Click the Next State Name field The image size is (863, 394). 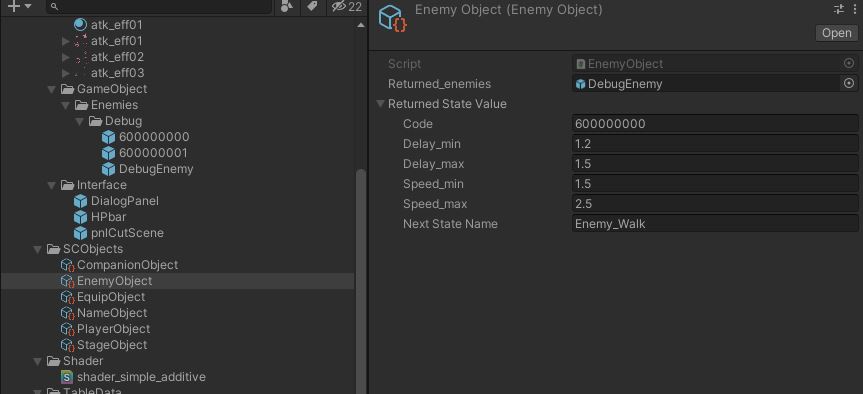pos(715,224)
